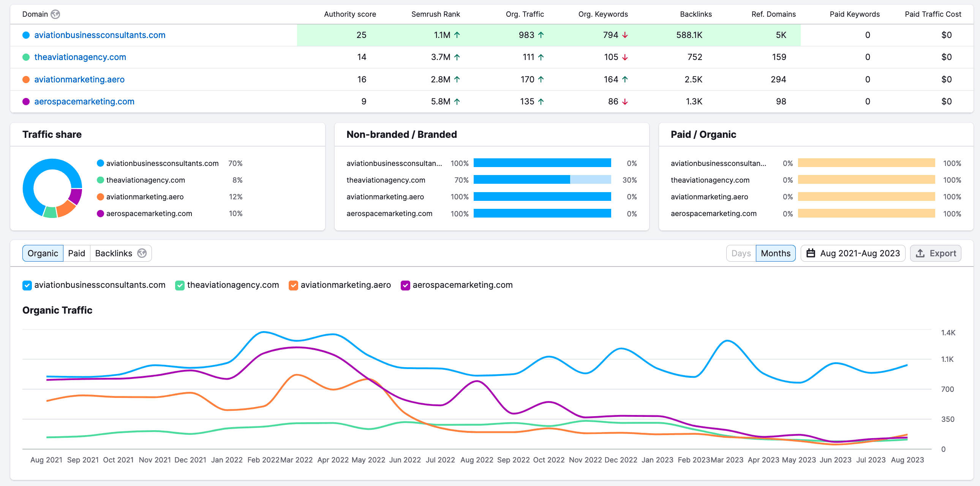Click the Org. Keywords column header
This screenshot has width=980, height=486.
tap(603, 14)
